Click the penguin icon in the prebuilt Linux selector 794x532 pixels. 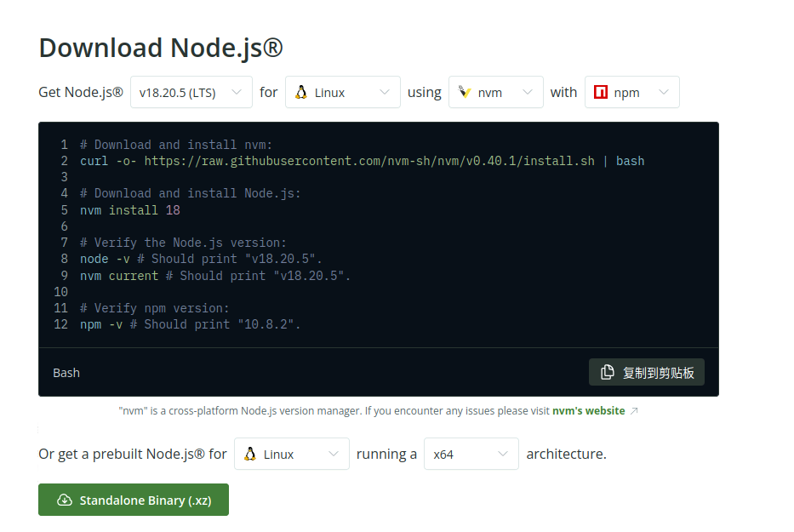point(249,455)
